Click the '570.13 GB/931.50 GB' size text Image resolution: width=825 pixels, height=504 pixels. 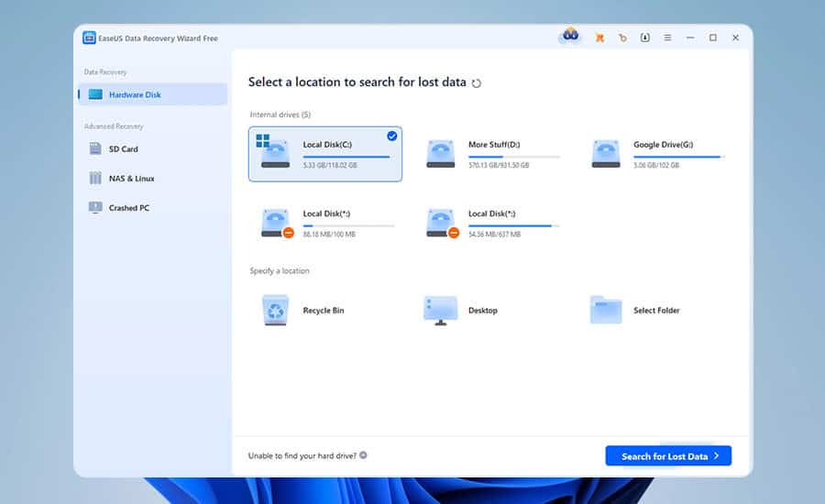pyautogui.click(x=499, y=165)
